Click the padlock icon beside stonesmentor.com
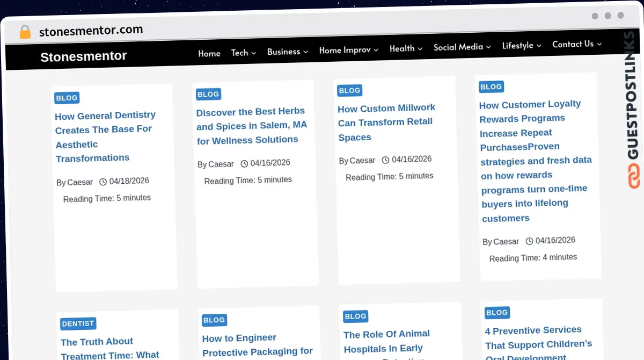 (25, 32)
